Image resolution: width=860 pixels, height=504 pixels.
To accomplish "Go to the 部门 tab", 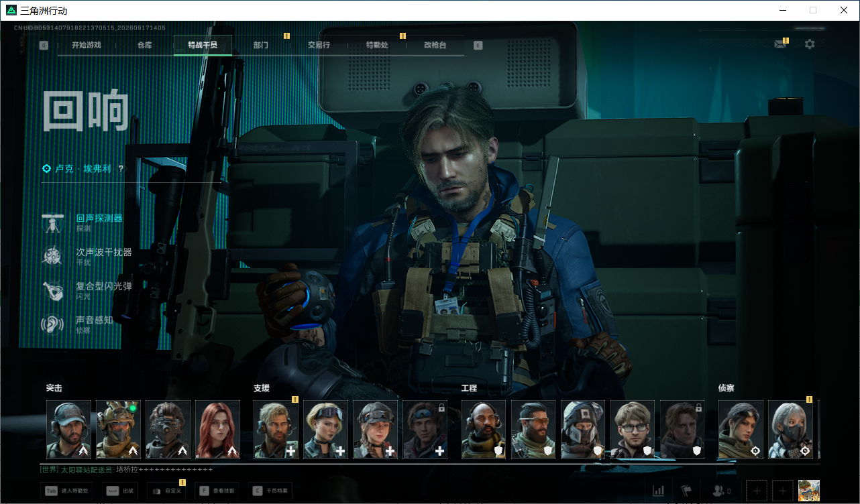I will coord(261,46).
